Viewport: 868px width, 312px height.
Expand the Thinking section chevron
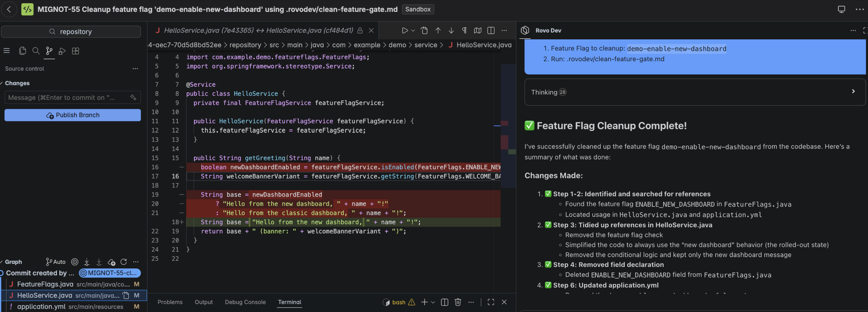[x=853, y=91]
